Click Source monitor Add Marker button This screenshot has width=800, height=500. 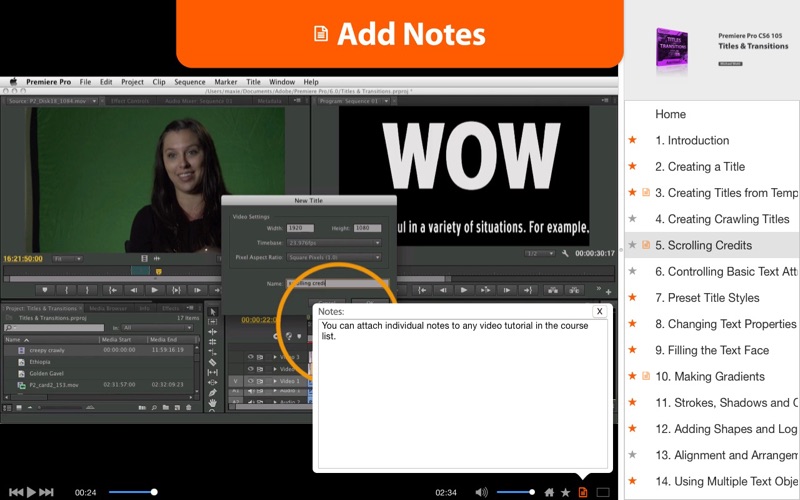coord(45,290)
